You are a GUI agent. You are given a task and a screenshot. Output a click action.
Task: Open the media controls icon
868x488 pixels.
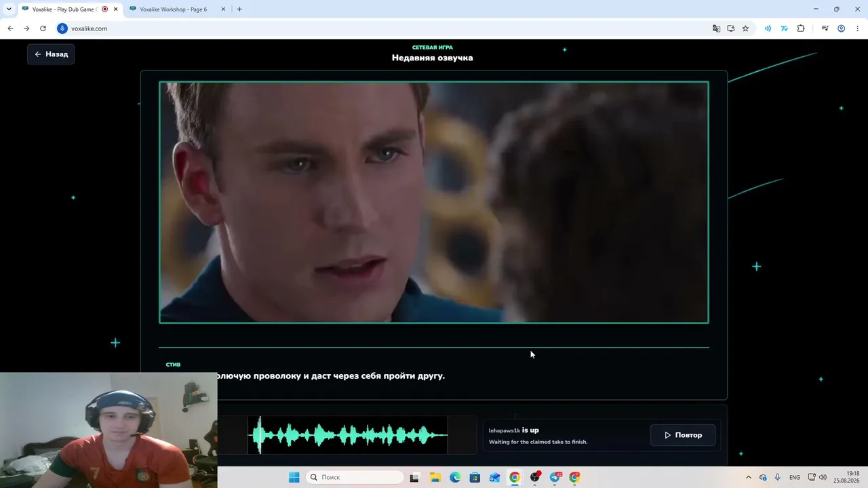click(825, 28)
